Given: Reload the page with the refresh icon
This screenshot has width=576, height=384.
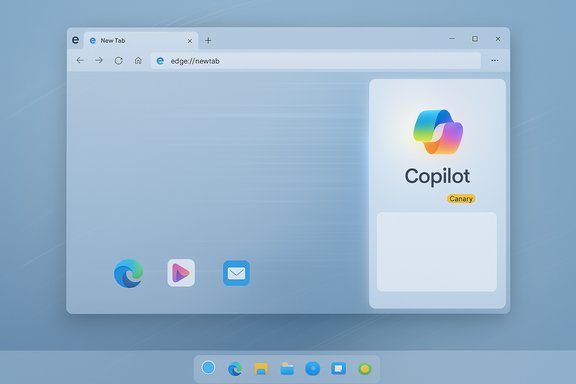Looking at the screenshot, I should (118, 61).
